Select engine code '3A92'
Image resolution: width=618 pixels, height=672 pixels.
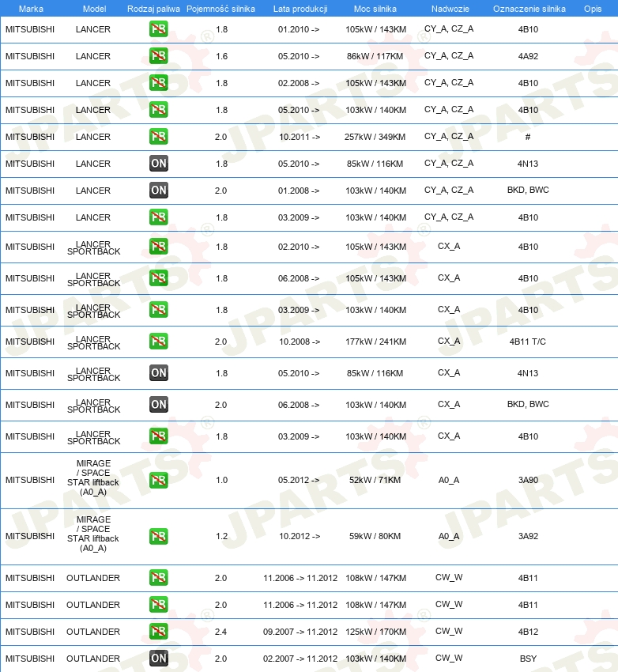coord(528,536)
